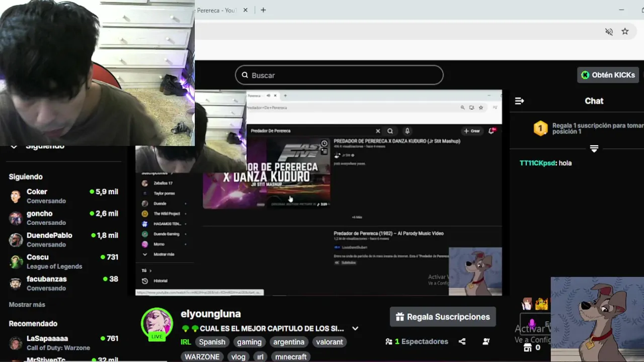Select the valorant tag
This screenshot has height=362, width=644.
click(x=330, y=342)
